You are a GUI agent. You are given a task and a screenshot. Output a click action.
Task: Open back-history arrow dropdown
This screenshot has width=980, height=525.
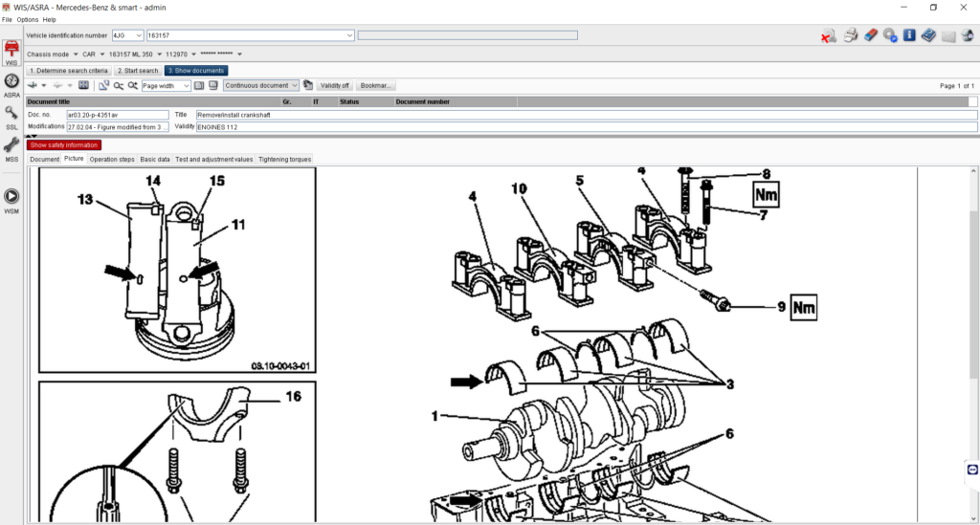(44, 85)
